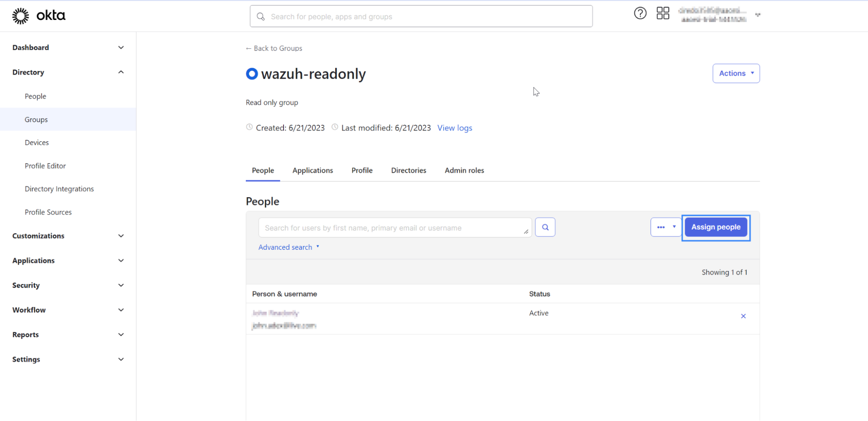Viewport: 868px width, 421px height.
Task: Remove the listed user with X icon
Action: pyautogui.click(x=743, y=316)
